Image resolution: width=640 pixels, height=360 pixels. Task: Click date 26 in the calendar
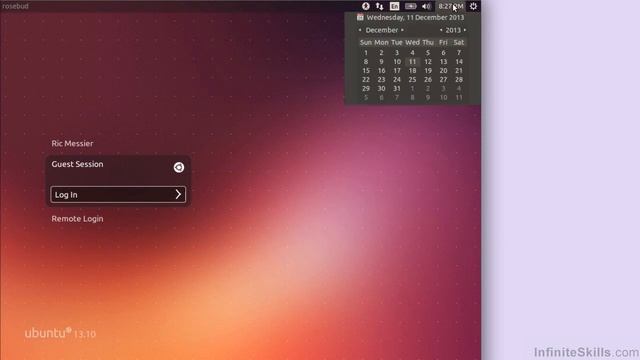(x=428, y=80)
